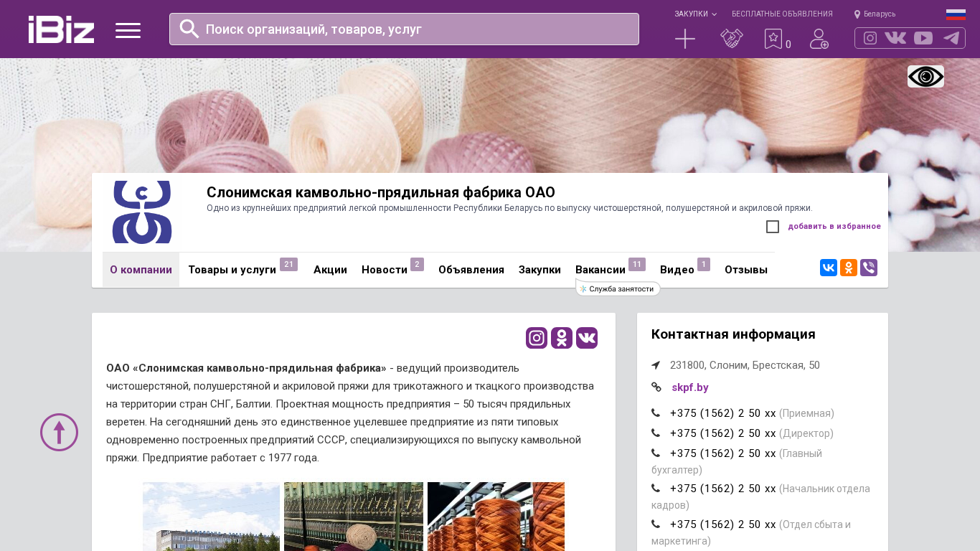
Task: Click the добавить в избранное label
Action: click(x=834, y=227)
